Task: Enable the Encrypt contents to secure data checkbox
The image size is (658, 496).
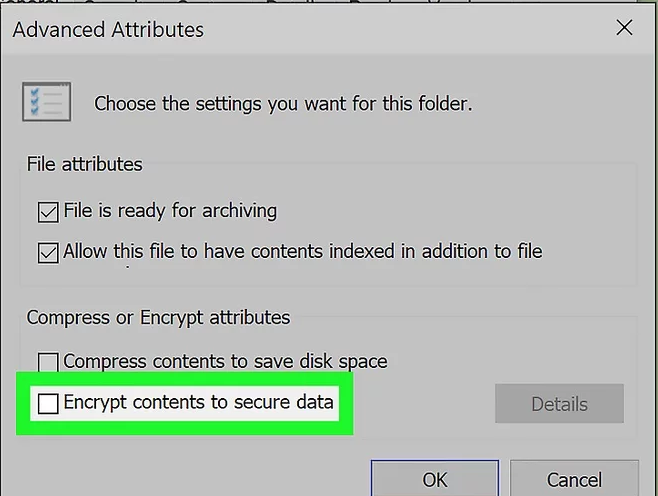Action: pyautogui.click(x=48, y=403)
